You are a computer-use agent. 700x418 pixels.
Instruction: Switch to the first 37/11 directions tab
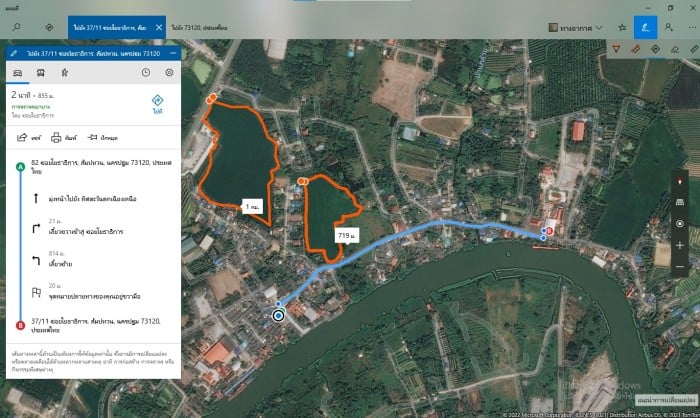pos(110,27)
